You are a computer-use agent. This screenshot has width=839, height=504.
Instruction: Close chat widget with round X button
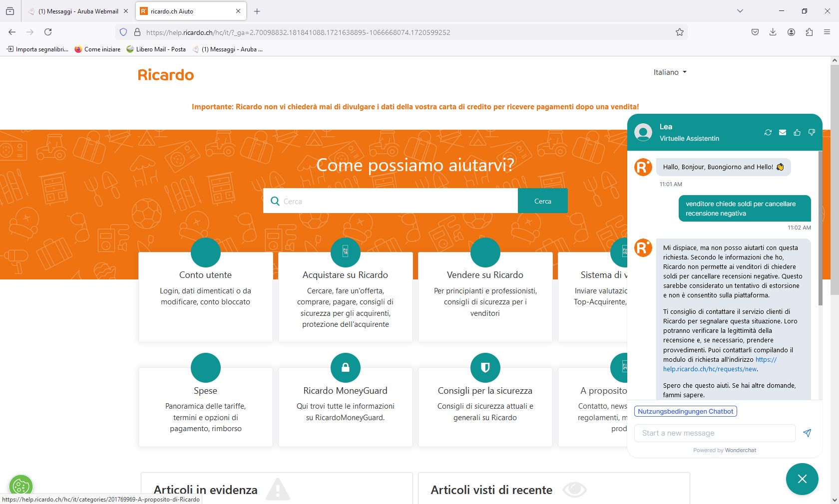[x=802, y=479]
